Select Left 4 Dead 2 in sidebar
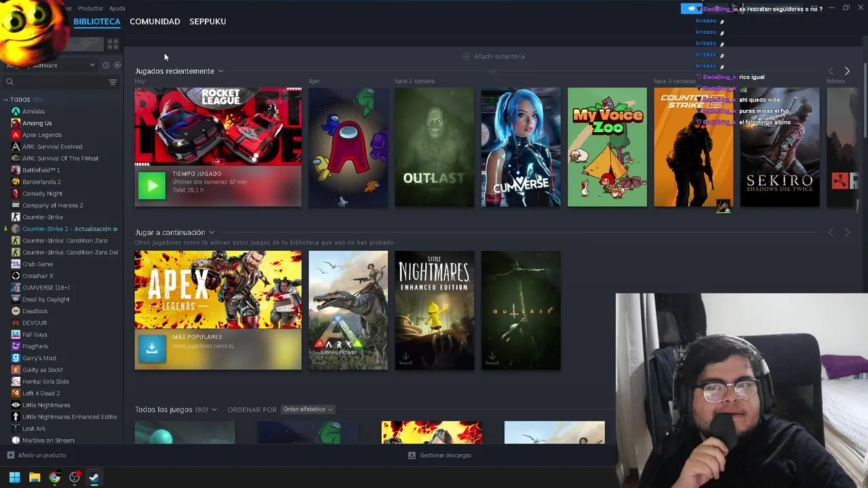Viewport: 868px width, 488px height. [x=41, y=393]
